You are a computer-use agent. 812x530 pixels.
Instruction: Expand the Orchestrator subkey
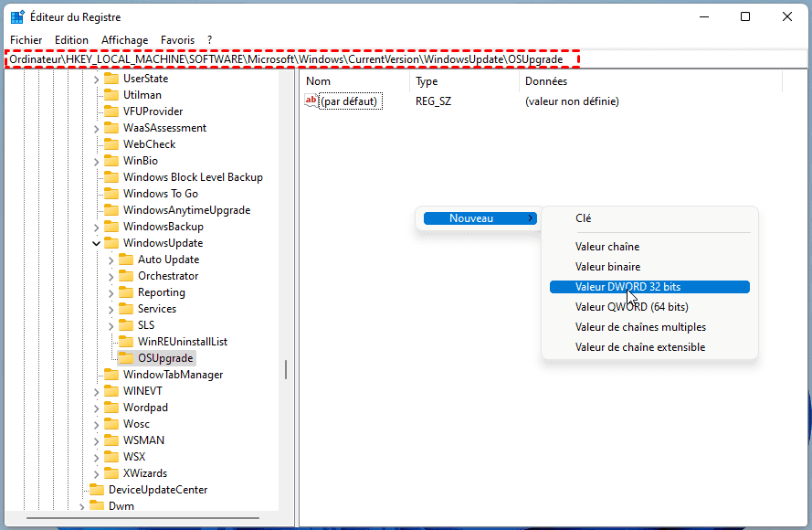point(111,277)
